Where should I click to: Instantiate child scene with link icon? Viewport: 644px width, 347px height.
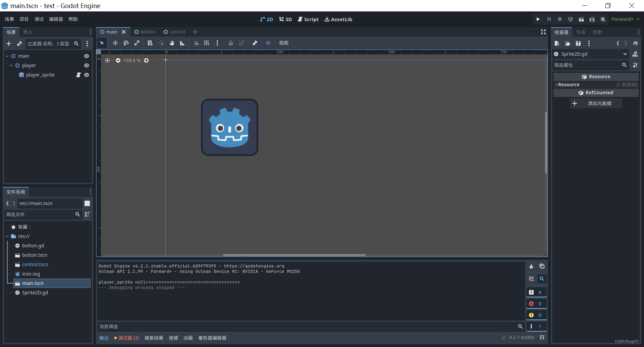coord(19,44)
